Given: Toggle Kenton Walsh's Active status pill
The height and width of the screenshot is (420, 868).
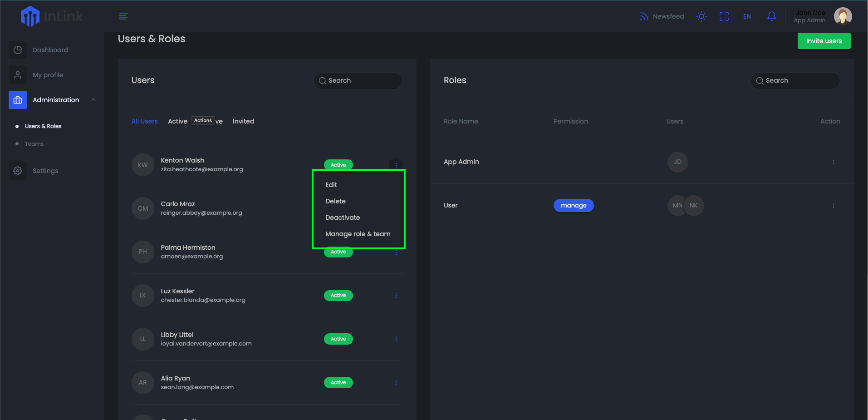Looking at the screenshot, I should [338, 165].
